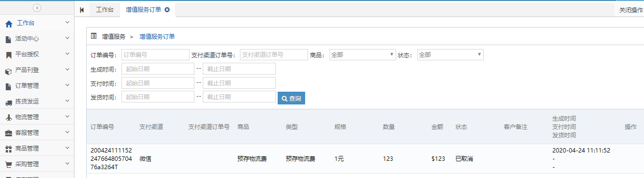Click the 操作 column header
644x178 pixels.
coord(630,127)
